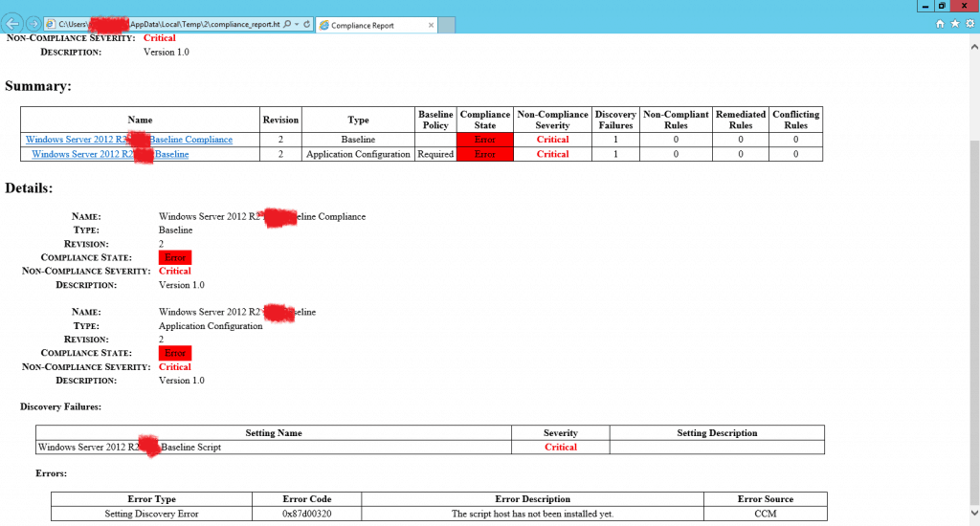Click the Error Description column header

pos(532,499)
